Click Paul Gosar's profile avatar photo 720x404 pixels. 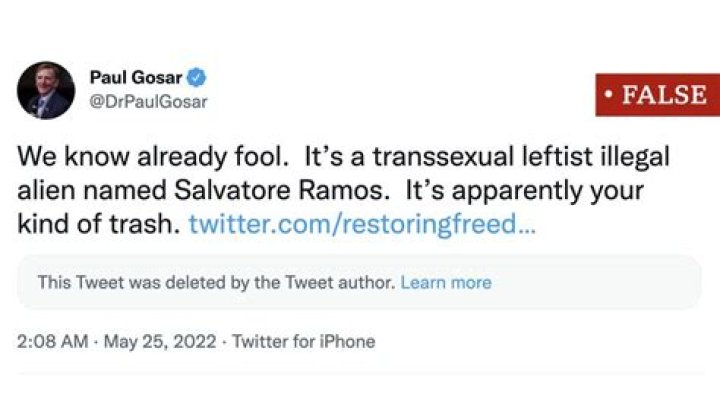point(46,90)
